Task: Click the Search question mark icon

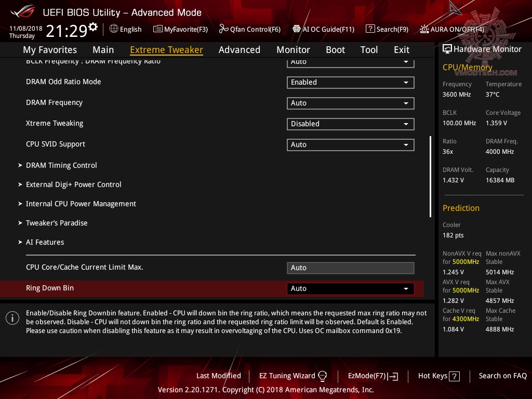Action: point(370,29)
